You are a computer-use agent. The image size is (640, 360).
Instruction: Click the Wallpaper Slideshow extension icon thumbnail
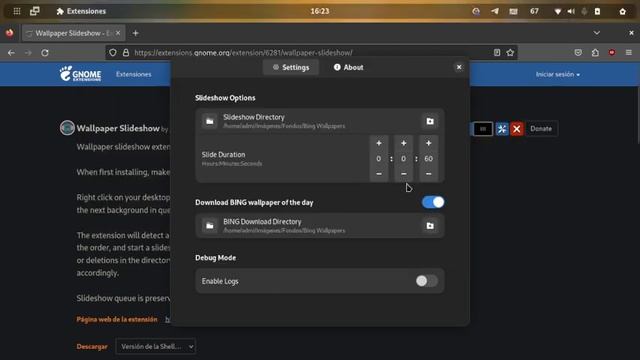pyautogui.click(x=67, y=128)
